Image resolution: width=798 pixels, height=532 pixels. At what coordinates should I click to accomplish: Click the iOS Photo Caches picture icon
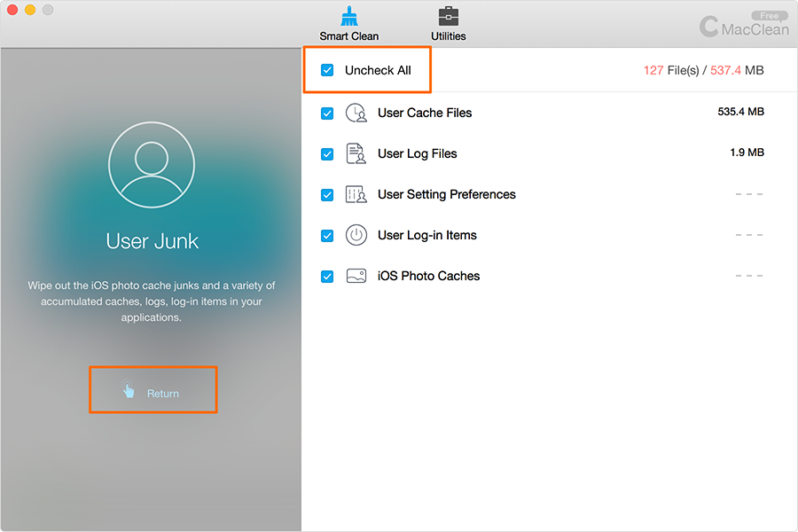pos(356,276)
